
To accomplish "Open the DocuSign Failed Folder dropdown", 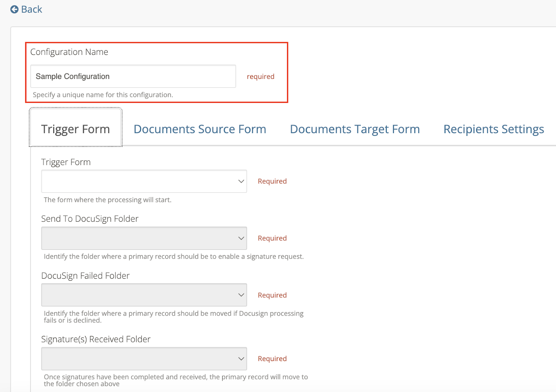I will tap(144, 295).
